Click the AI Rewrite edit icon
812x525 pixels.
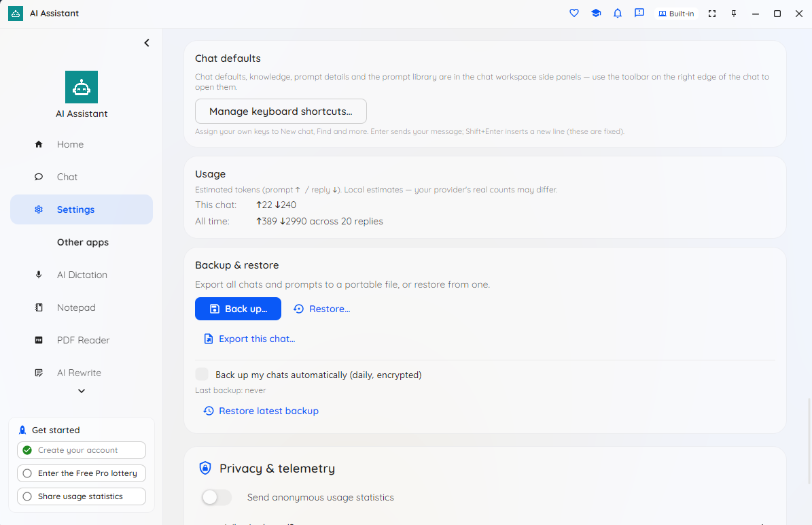[x=39, y=373]
